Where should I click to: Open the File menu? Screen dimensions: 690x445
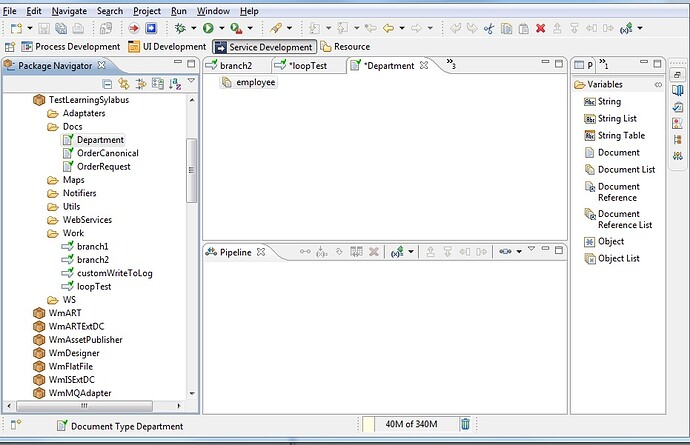[10, 11]
